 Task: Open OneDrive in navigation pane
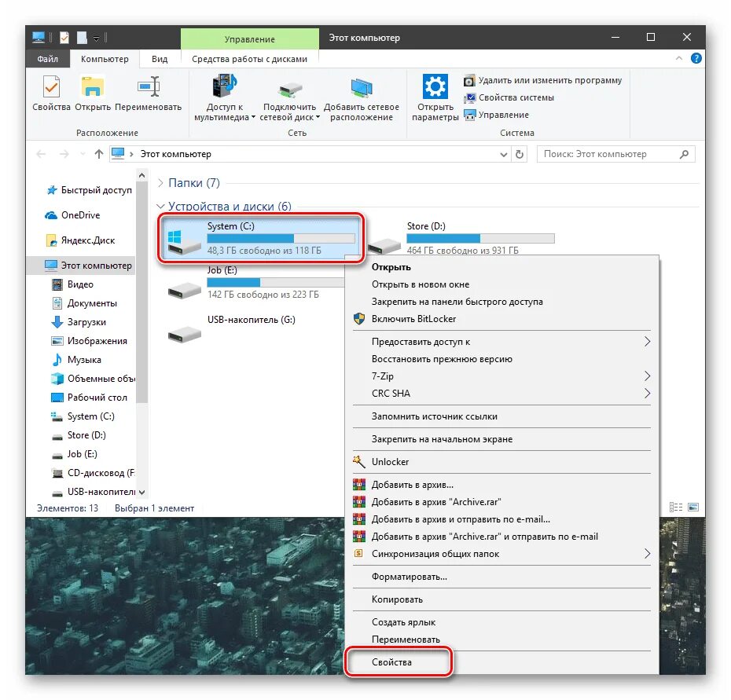(x=72, y=215)
